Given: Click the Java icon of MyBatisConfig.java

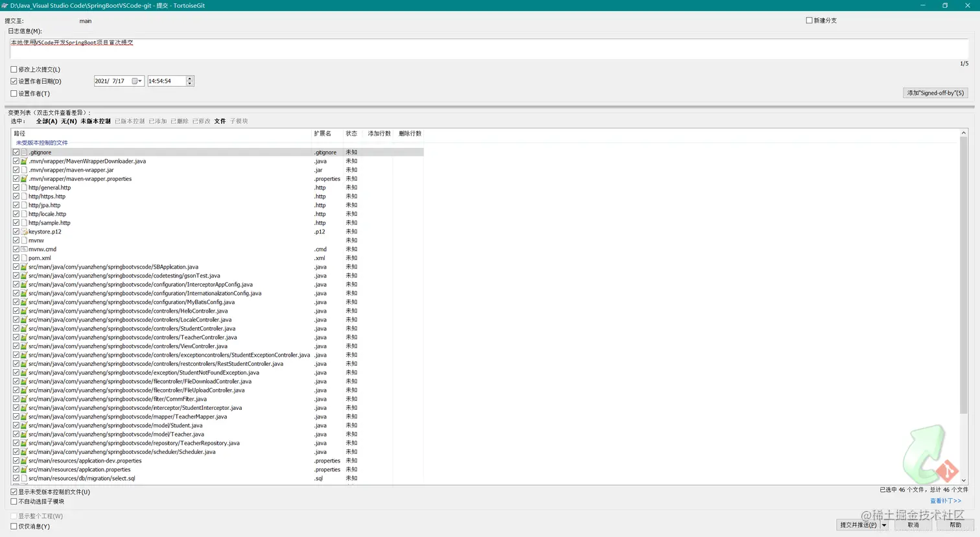Looking at the screenshot, I should (x=24, y=302).
